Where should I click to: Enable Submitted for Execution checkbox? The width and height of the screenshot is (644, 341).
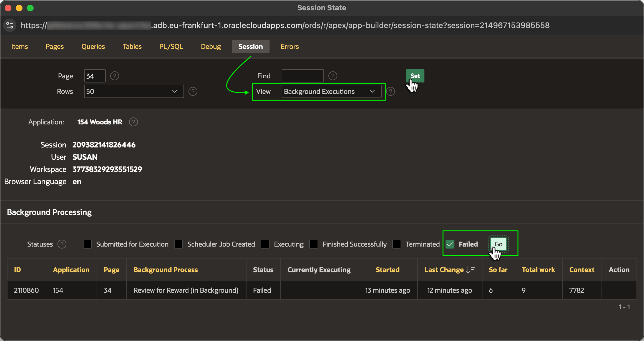[87, 244]
